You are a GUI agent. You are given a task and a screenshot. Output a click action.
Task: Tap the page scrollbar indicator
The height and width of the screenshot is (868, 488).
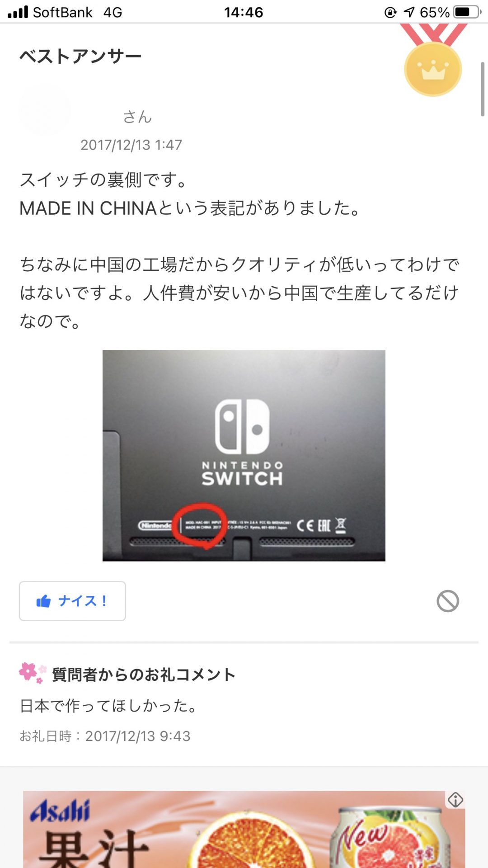482,89
